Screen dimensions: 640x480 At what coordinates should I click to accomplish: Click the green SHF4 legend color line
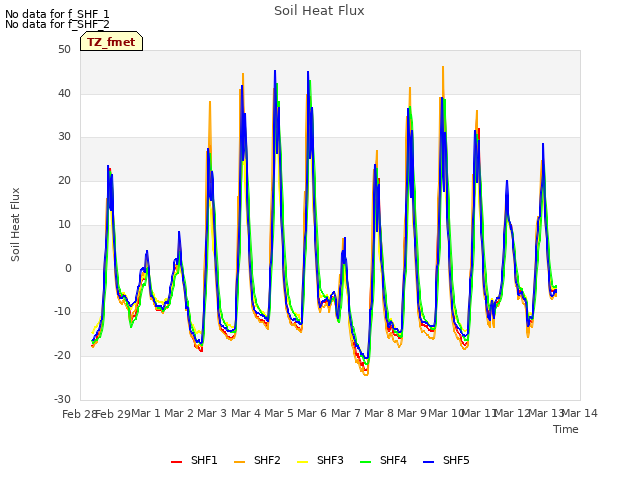click(x=366, y=462)
